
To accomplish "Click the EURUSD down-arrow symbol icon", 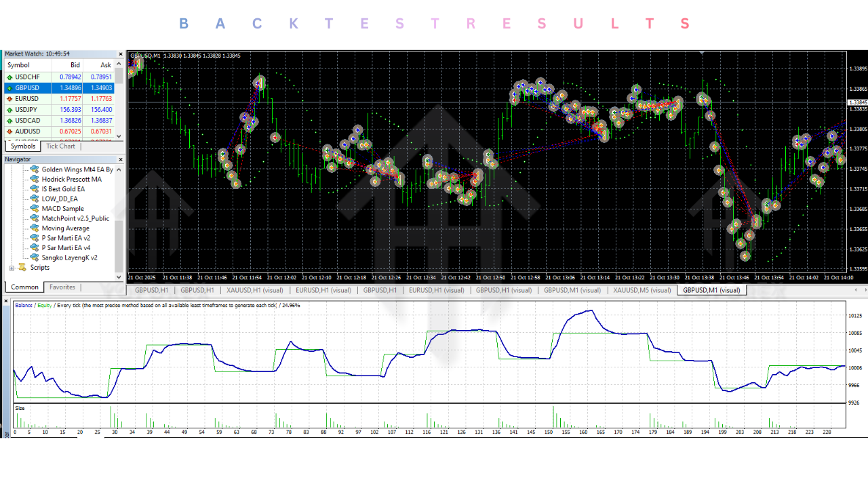I will [x=9, y=99].
